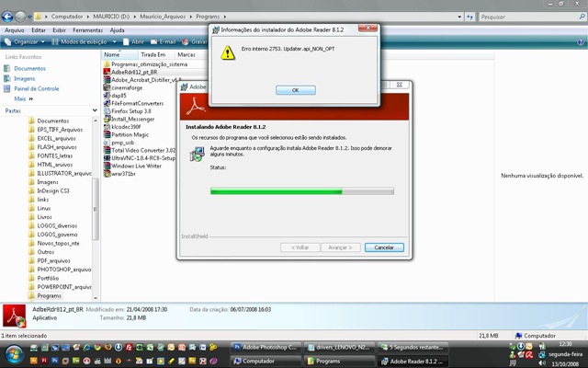Open the Modos de exibição dropdown
The height and width of the screenshot is (368, 588).
tap(84, 41)
